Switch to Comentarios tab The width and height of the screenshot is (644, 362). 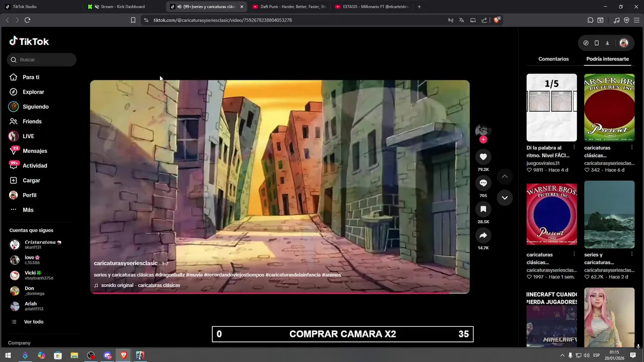553,59
